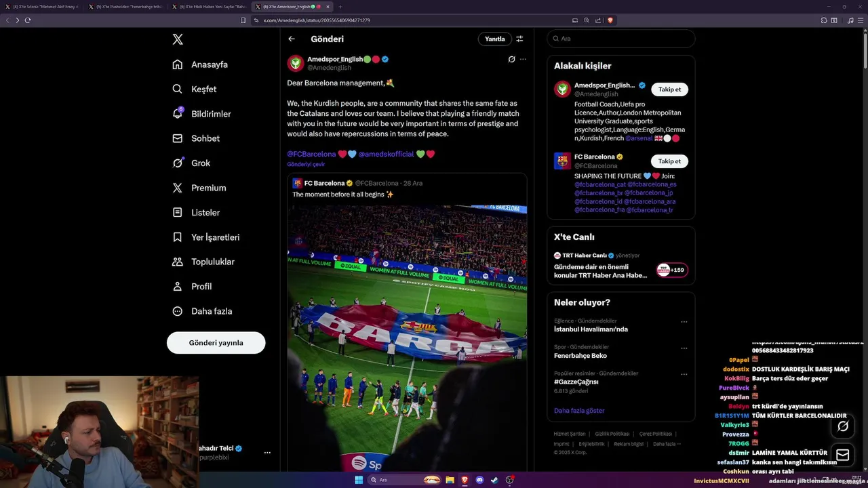Viewport: 868px width, 488px height.
Task: Click the Gönderi yayınla button
Action: click(216, 343)
